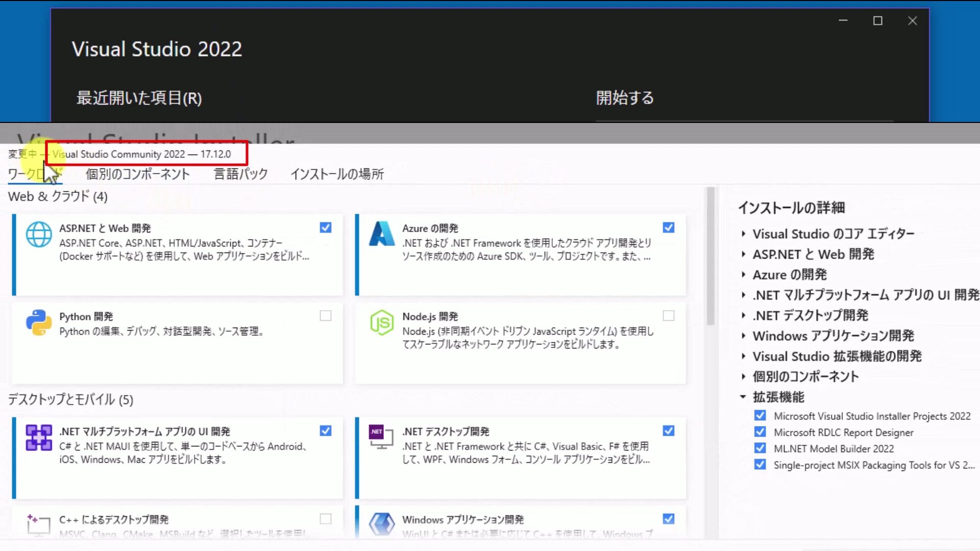Click the Windows アプリケーション開発 icon
The image size is (980, 551).
(382, 524)
